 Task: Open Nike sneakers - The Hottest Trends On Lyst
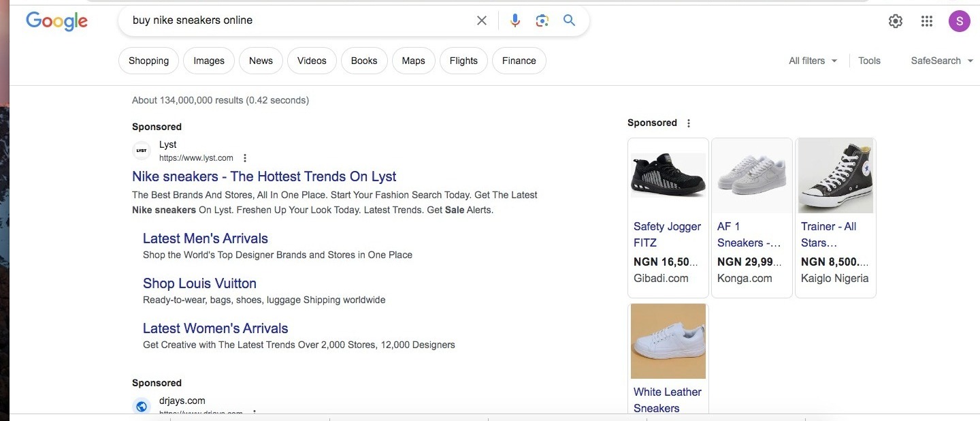(264, 176)
